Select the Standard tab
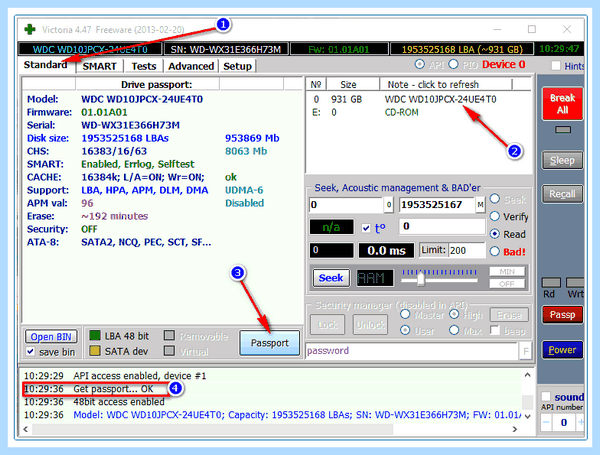 click(x=46, y=65)
